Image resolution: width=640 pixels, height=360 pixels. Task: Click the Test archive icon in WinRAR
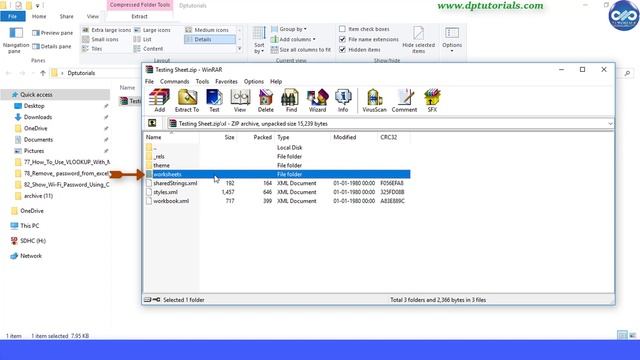[214, 100]
